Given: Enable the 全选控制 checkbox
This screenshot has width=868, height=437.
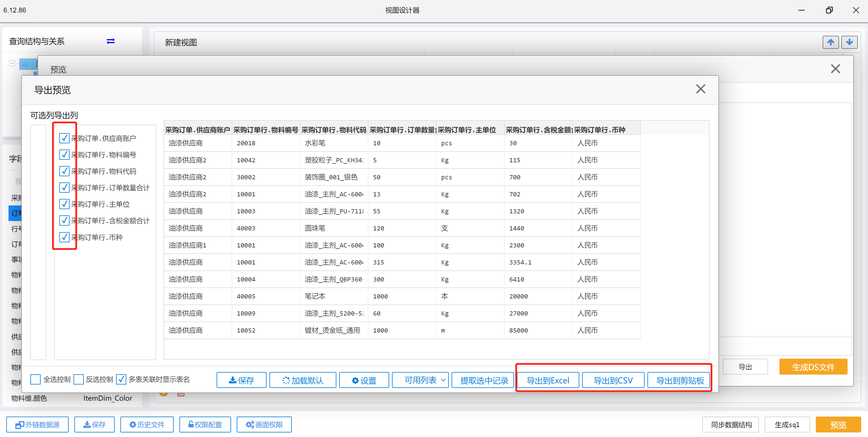Looking at the screenshot, I should pos(35,379).
